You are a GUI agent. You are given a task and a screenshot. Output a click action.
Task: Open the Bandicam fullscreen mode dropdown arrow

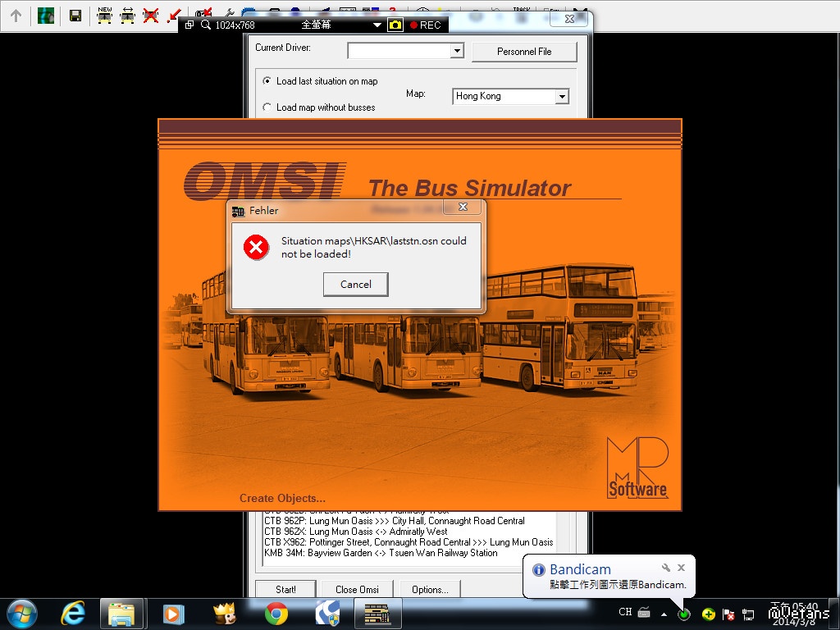point(377,25)
